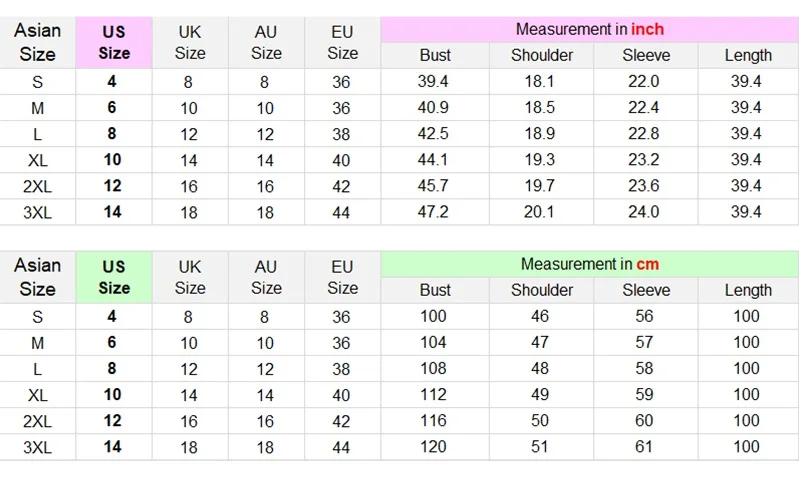The width and height of the screenshot is (799, 482).
Task: Select the 'Measurement in cm' header
Action: click(590, 264)
